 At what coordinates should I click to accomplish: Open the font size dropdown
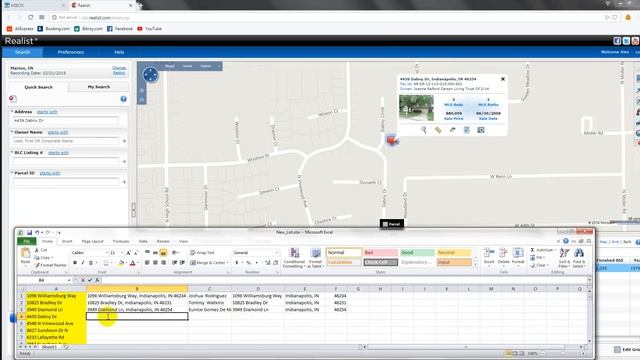[122, 253]
